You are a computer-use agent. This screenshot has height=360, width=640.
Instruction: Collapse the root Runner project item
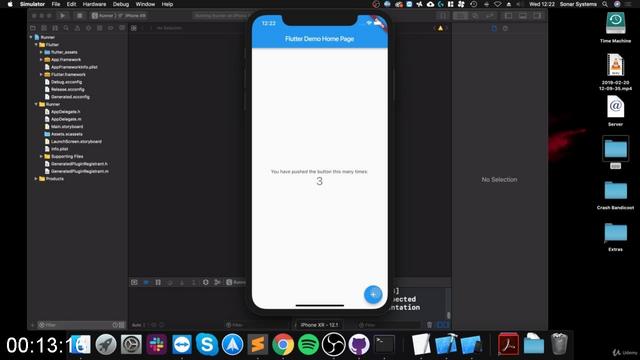coord(31,37)
